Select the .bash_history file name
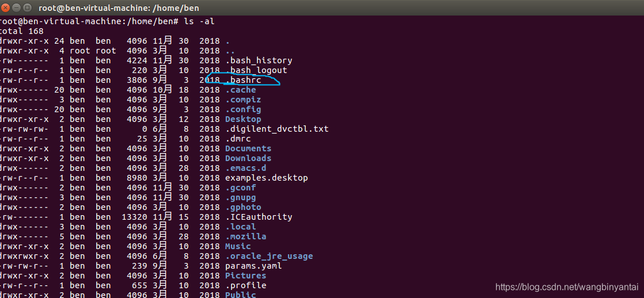 [259, 61]
